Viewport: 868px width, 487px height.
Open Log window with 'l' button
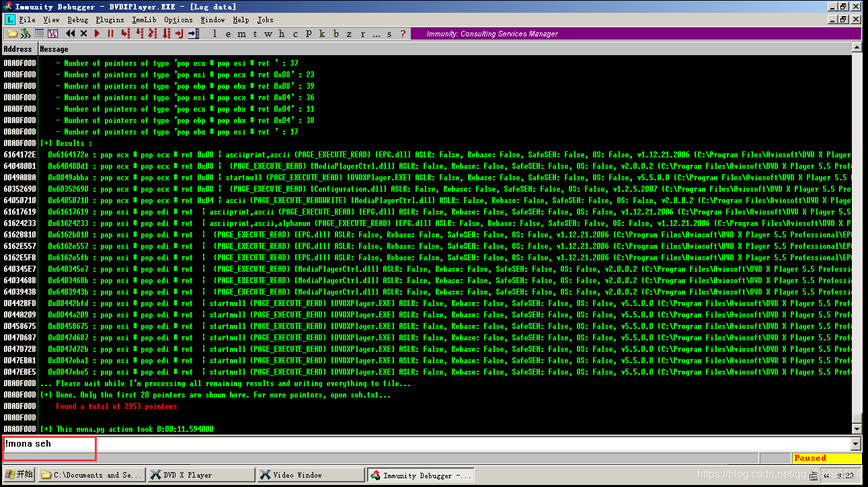click(214, 34)
